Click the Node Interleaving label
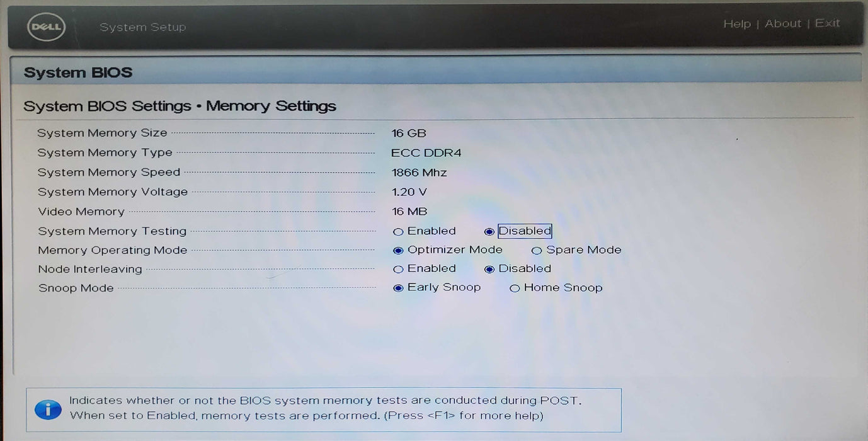868x441 pixels. tap(90, 269)
